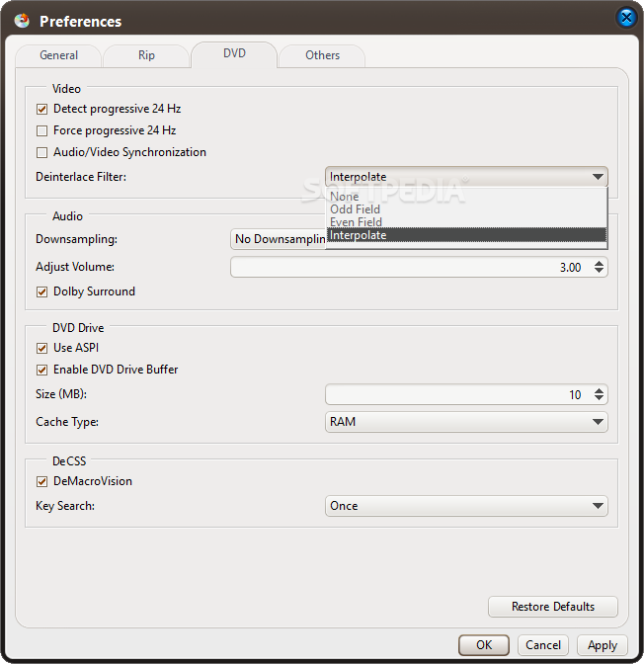Click the Cancel button
Viewport: 644px width, 664px height.
coord(543,645)
